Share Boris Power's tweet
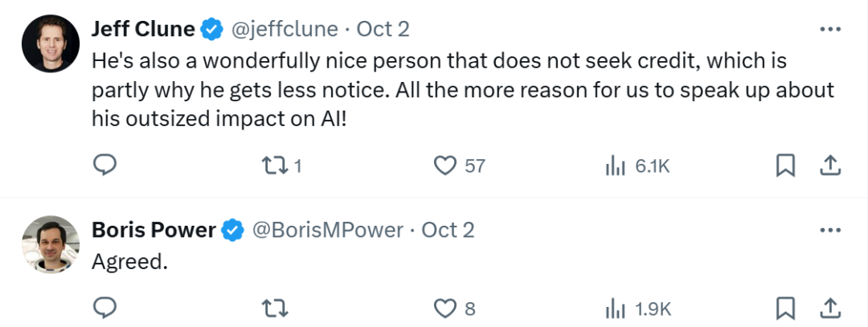 [x=829, y=308]
